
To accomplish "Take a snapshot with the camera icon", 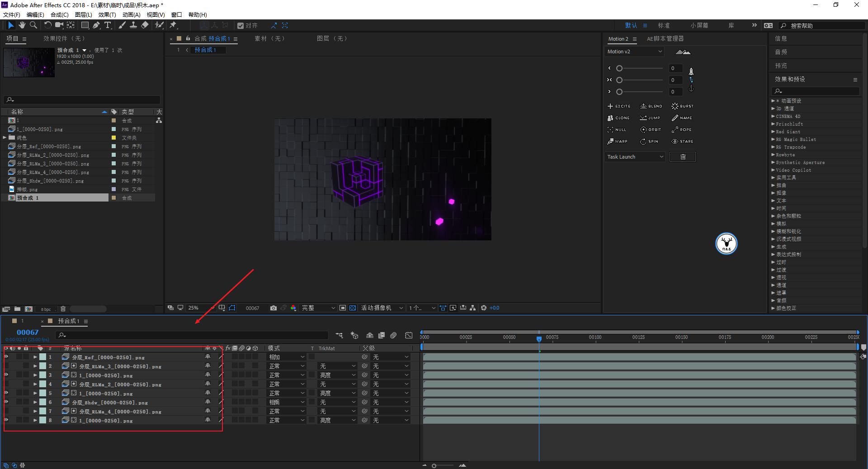I will [x=273, y=308].
